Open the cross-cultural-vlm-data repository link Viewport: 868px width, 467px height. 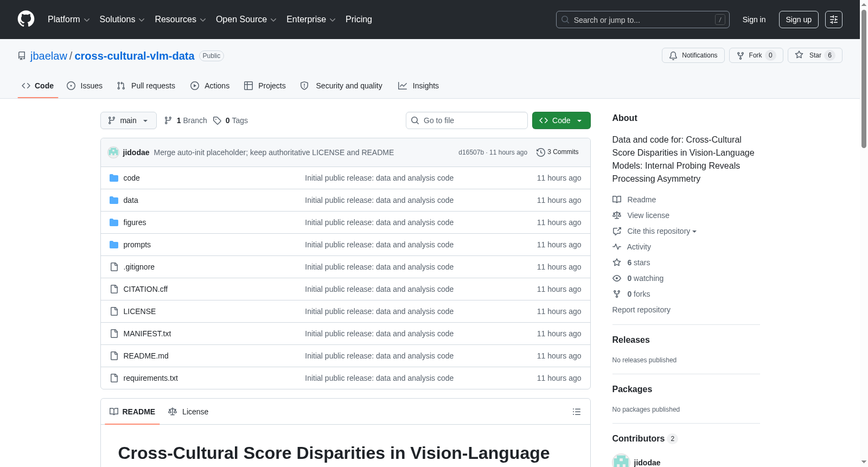tap(135, 56)
